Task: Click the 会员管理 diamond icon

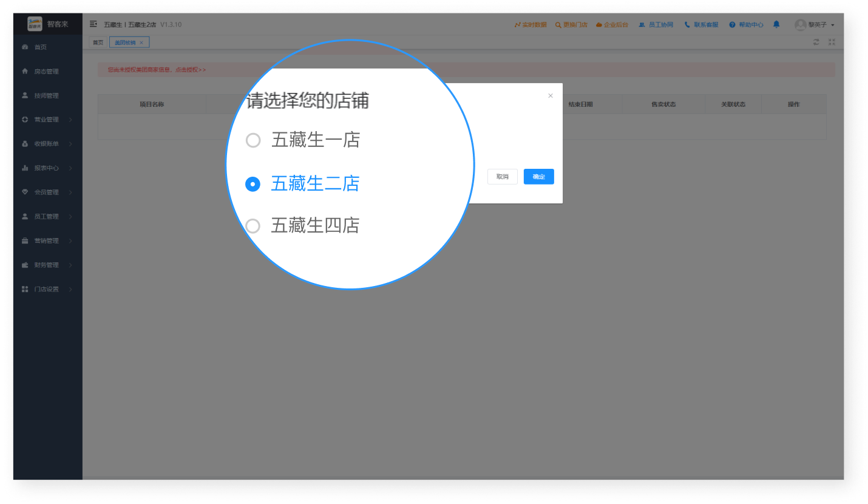Action: (25, 192)
